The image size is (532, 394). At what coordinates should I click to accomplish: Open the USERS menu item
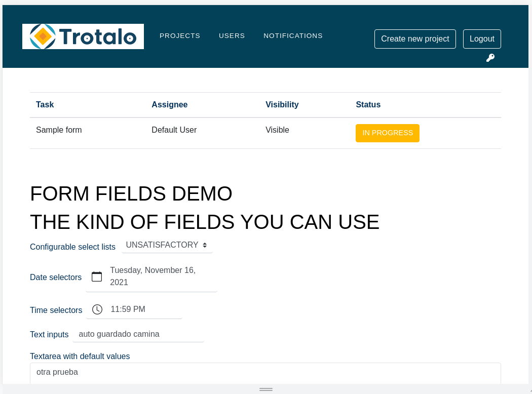pos(232,35)
